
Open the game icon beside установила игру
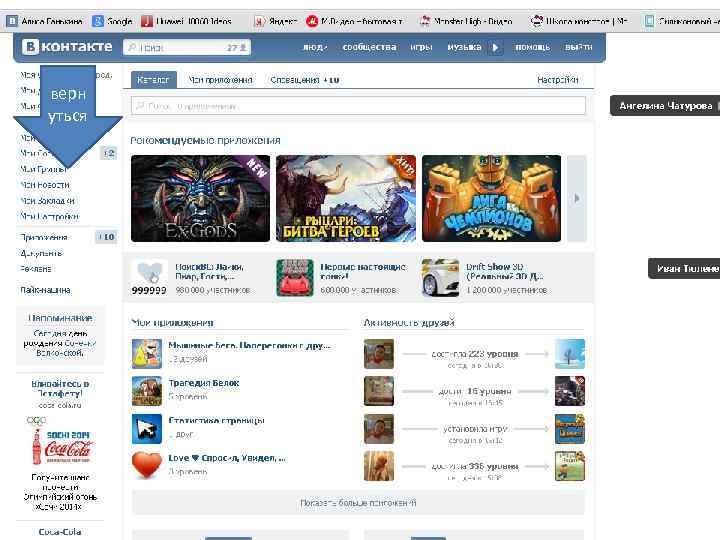(570, 429)
